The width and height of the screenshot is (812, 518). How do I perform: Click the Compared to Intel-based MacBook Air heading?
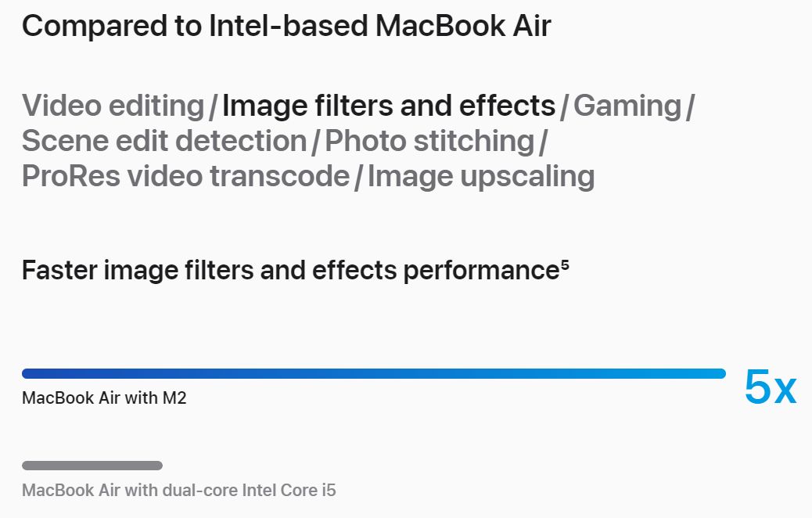[x=286, y=25]
